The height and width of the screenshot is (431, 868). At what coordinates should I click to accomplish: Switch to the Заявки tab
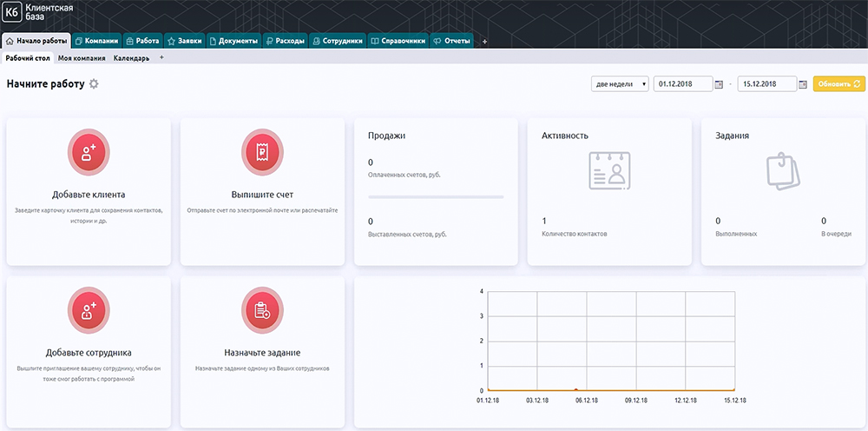tap(185, 41)
